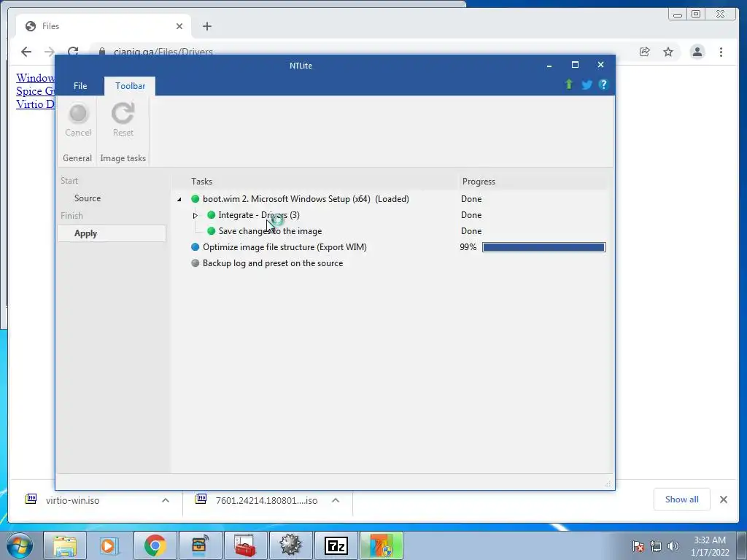
Task: Select Source in the NTLite sidebar
Action: pos(88,198)
